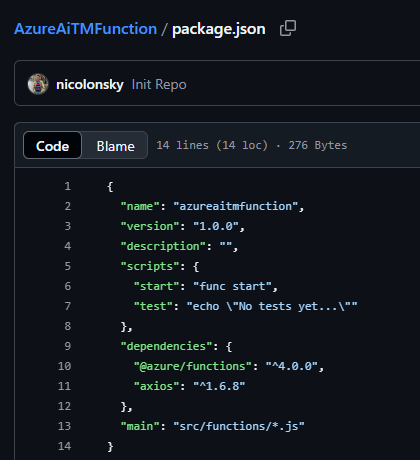Select line number 13 main entry

(x=65, y=426)
